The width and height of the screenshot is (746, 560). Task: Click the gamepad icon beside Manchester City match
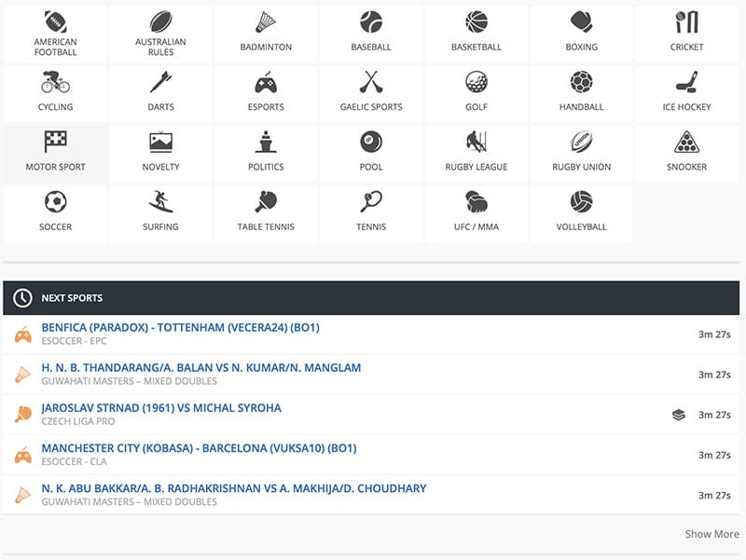pos(22,455)
